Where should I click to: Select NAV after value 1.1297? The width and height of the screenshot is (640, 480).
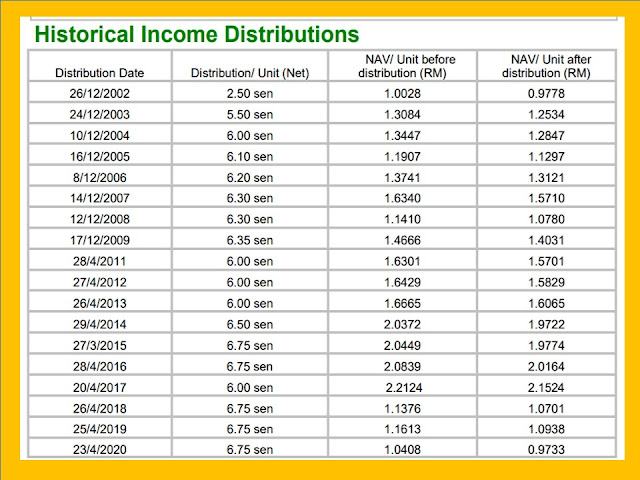pyautogui.click(x=547, y=157)
